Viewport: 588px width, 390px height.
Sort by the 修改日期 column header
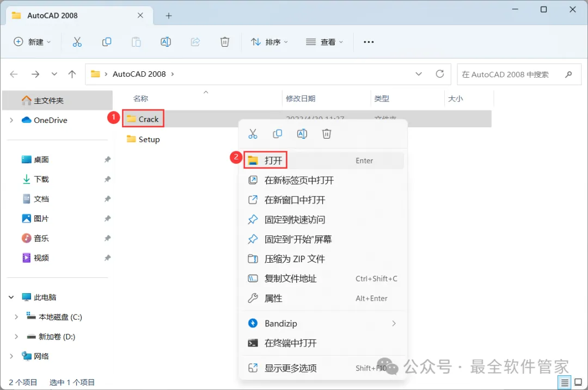pyautogui.click(x=301, y=98)
